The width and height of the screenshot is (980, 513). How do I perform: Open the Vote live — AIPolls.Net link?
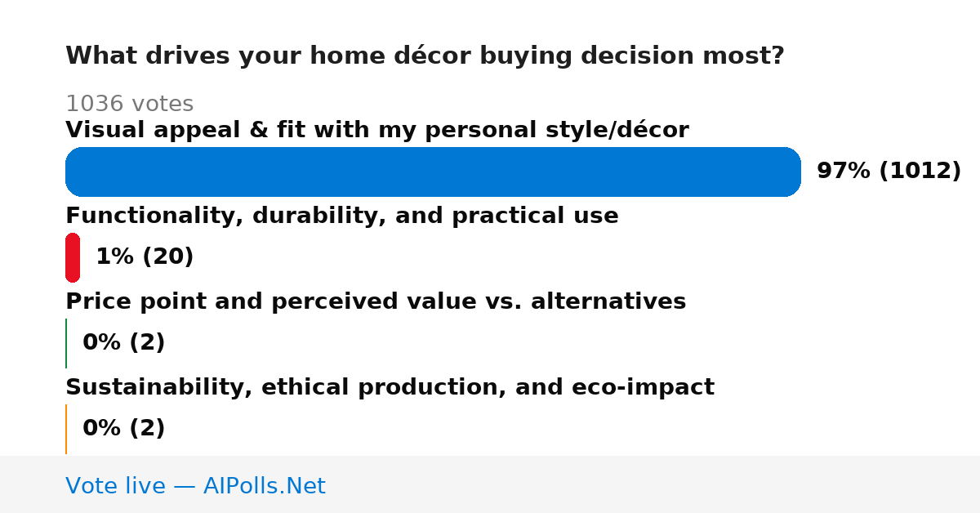(195, 486)
